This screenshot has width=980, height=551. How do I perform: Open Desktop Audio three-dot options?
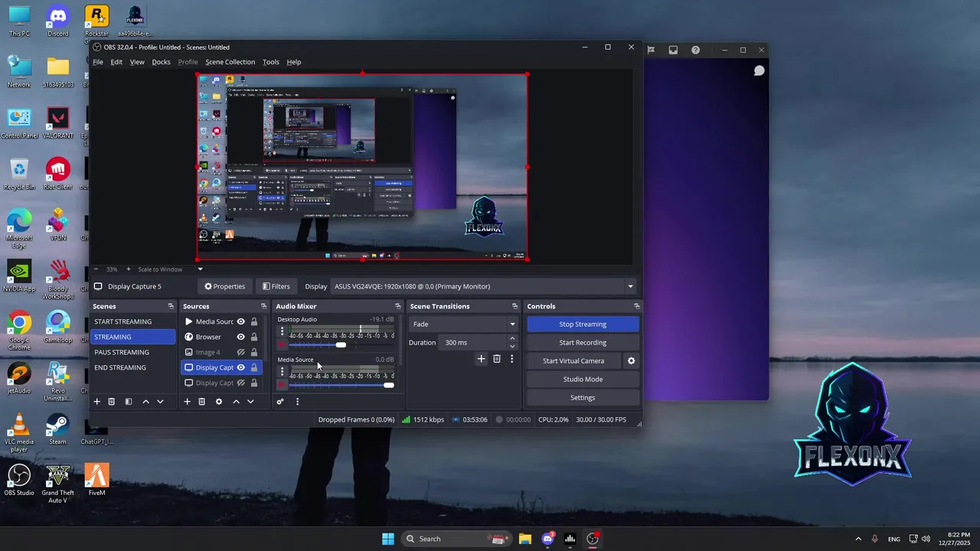point(282,331)
